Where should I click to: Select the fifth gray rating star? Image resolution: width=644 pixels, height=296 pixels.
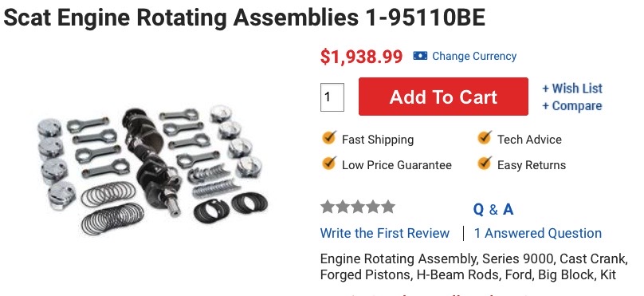click(x=387, y=207)
